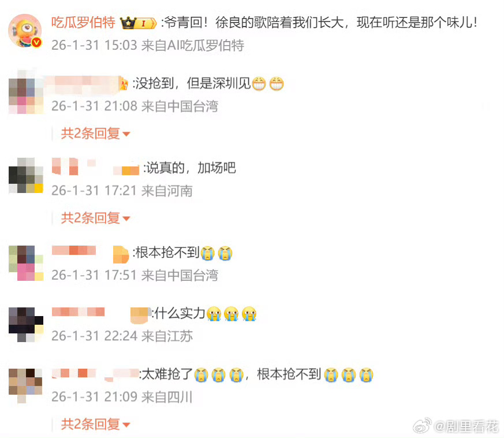Open avatar of the 加场吧 commenter
504x438 pixels.
pyautogui.click(x=26, y=176)
